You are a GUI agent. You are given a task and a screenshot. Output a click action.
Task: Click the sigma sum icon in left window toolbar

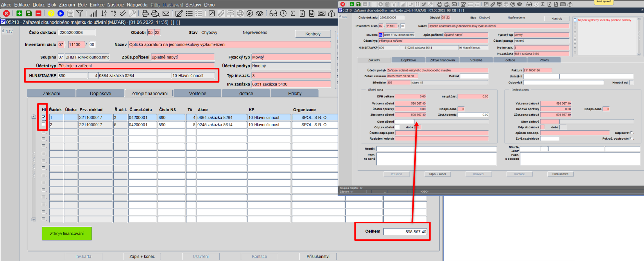tap(293, 13)
